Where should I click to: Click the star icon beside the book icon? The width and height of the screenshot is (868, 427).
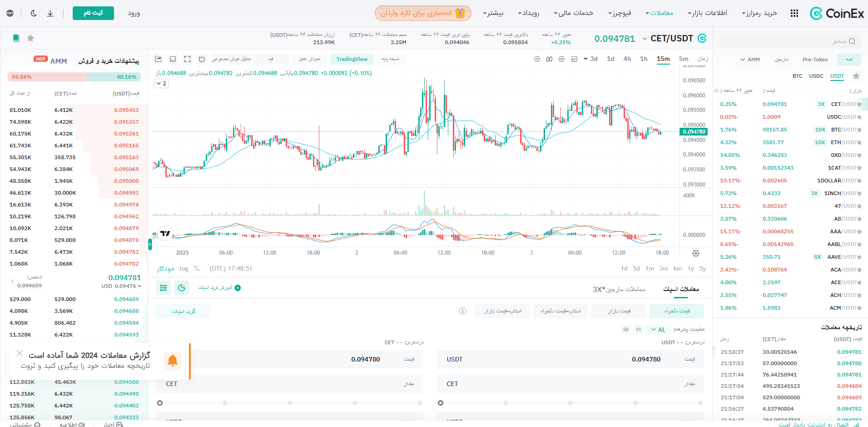30,38
